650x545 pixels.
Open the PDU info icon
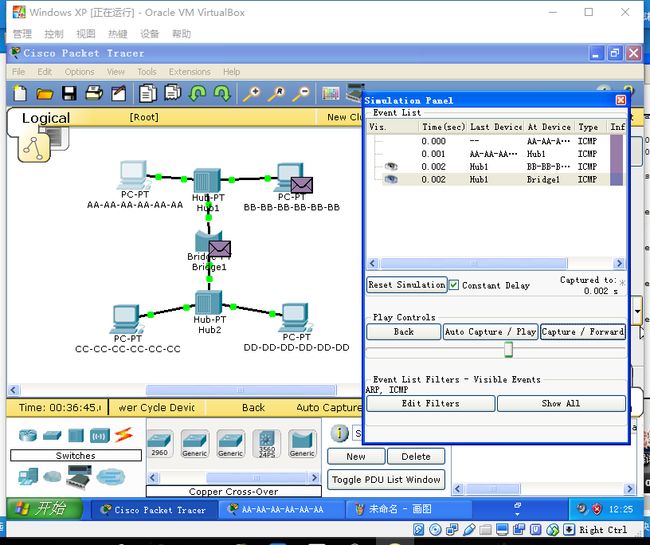click(x=340, y=433)
